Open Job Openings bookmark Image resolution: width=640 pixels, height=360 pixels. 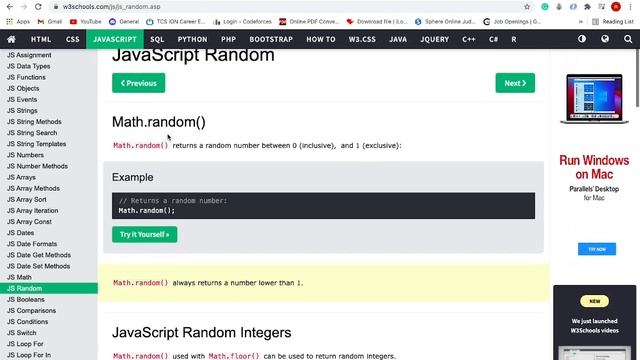512,22
